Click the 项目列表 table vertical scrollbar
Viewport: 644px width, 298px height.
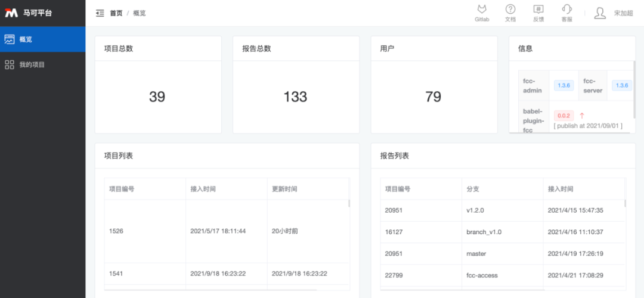click(x=349, y=203)
